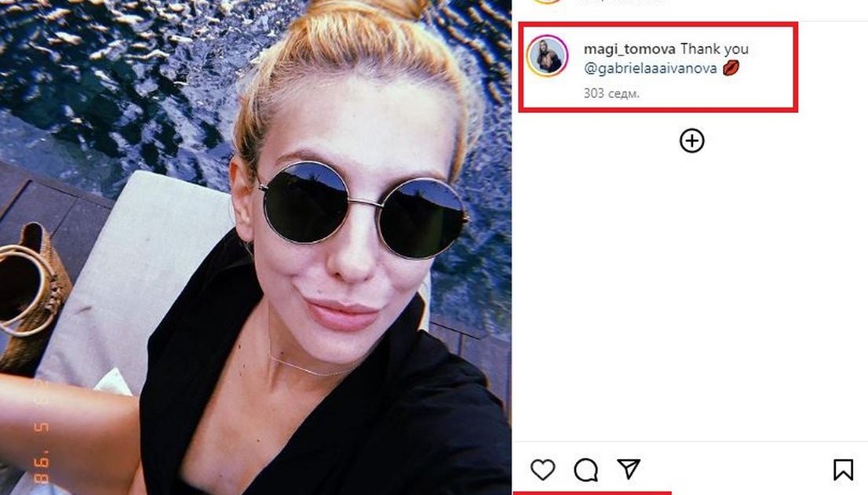
Task: Select the 'Thank you' caption text
Action: pos(714,49)
